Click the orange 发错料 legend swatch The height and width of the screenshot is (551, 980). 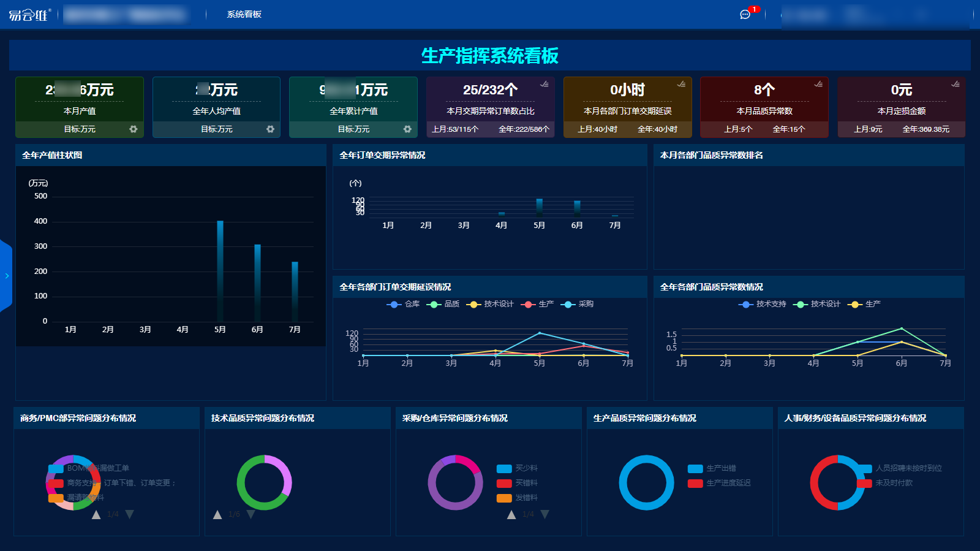504,498
